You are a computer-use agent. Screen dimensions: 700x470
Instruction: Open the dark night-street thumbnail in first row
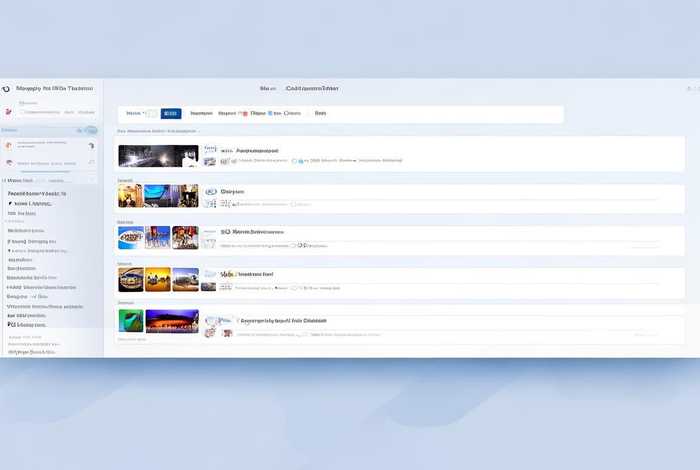(x=158, y=156)
